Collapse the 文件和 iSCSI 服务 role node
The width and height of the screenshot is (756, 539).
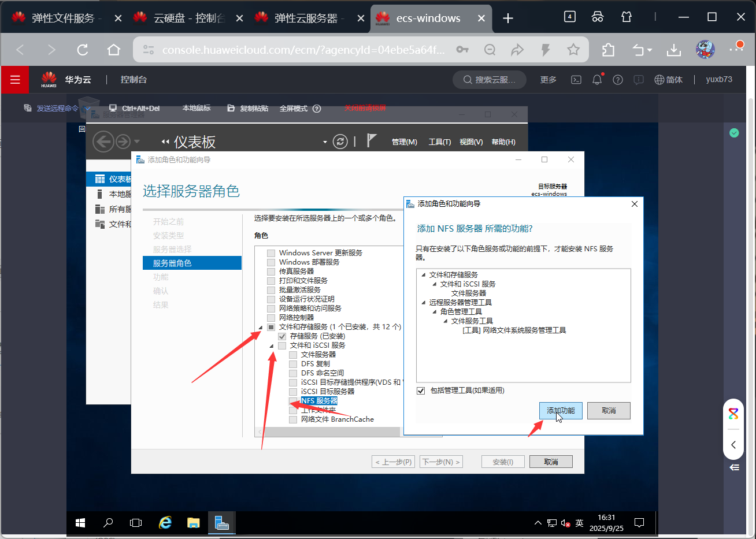(x=271, y=346)
